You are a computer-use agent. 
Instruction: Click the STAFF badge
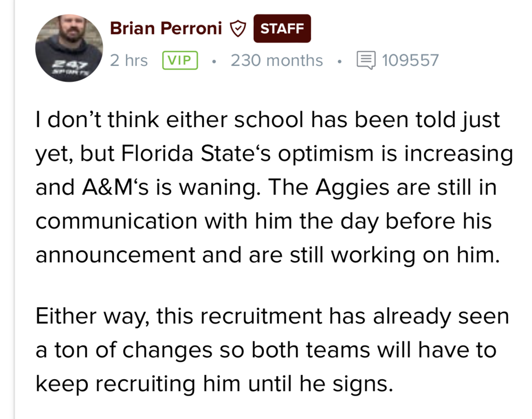[282, 29]
